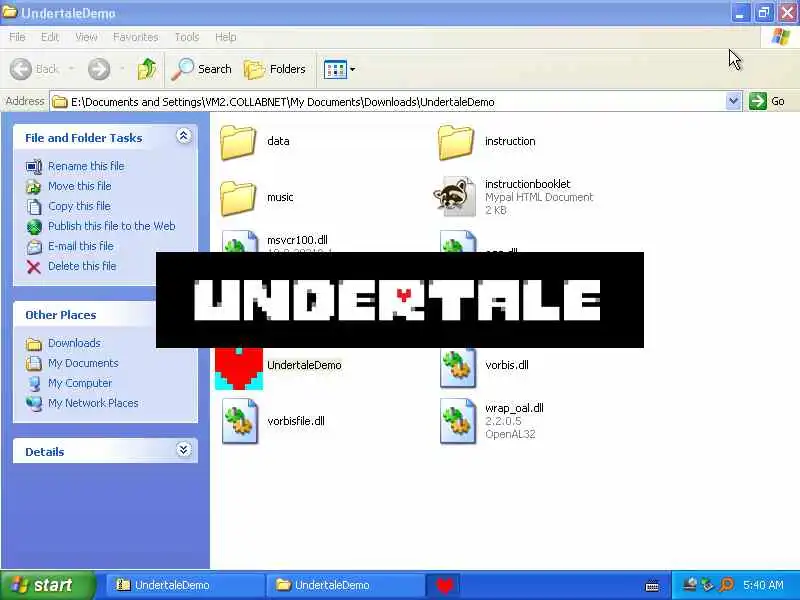Click the folder icon in title bar
The image size is (800, 600).
10,12
